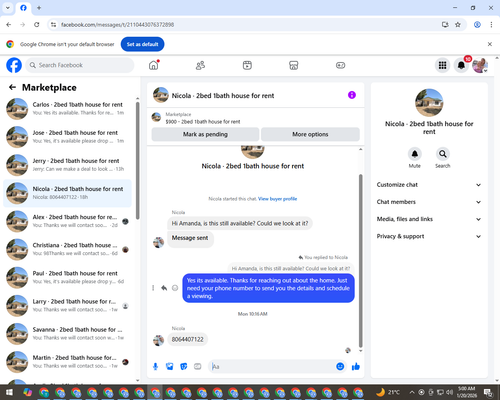Attach a photo with image icon

click(170, 367)
